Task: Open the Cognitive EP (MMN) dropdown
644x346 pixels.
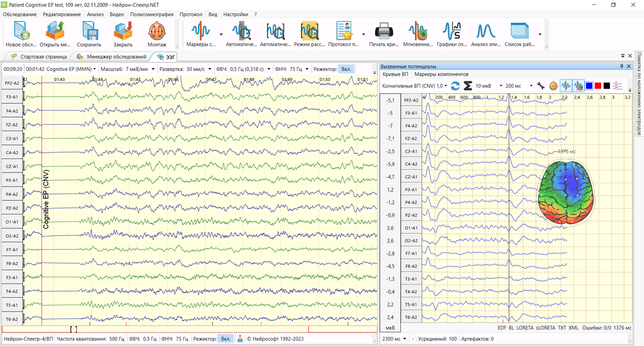Action: coord(71,69)
